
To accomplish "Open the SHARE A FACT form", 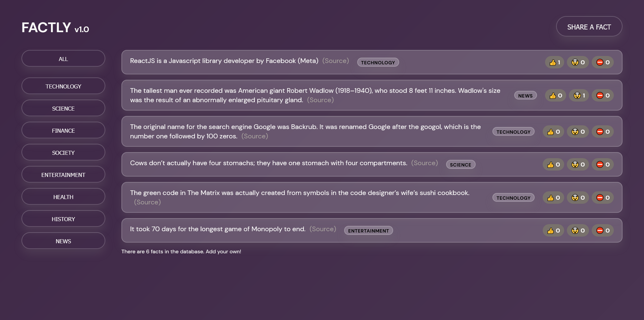I will [x=589, y=26].
